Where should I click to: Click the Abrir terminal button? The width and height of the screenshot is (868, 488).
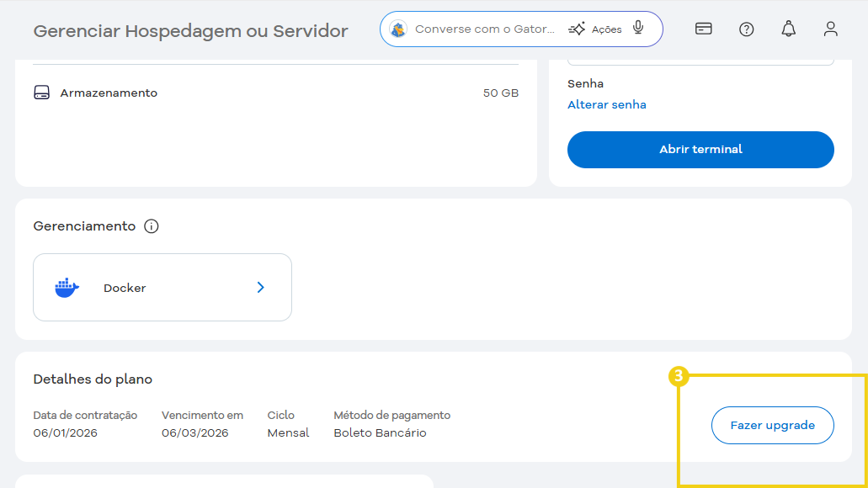pyautogui.click(x=700, y=149)
